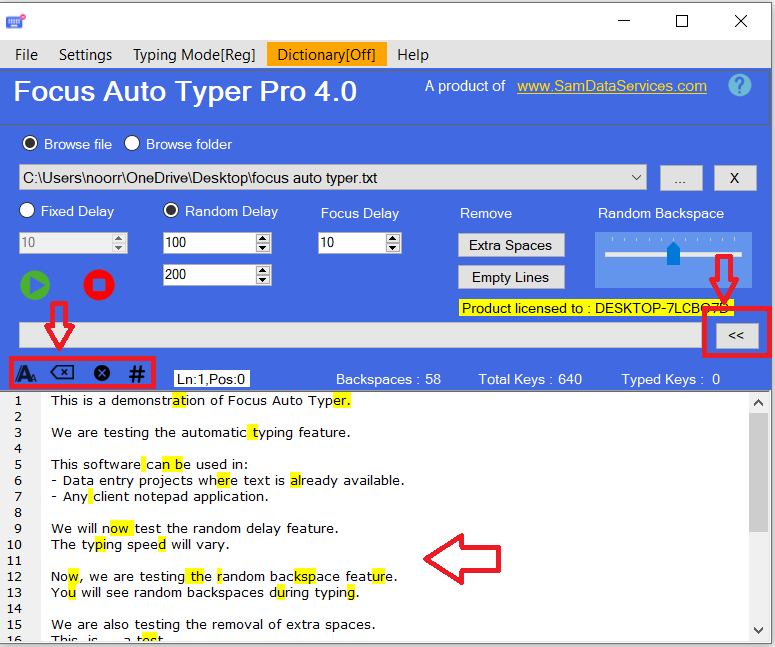Open the File menu
This screenshot has width=775, height=647.
tap(26, 54)
